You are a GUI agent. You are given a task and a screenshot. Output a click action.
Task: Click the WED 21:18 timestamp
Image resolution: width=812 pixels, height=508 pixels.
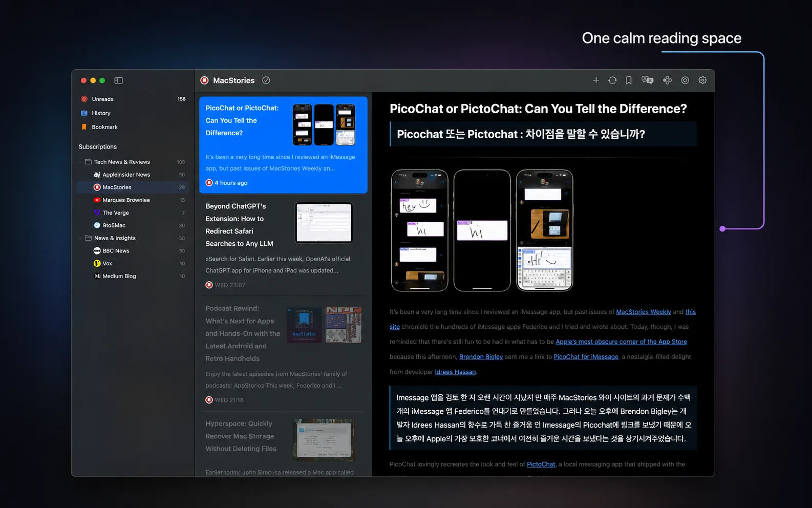(x=229, y=400)
